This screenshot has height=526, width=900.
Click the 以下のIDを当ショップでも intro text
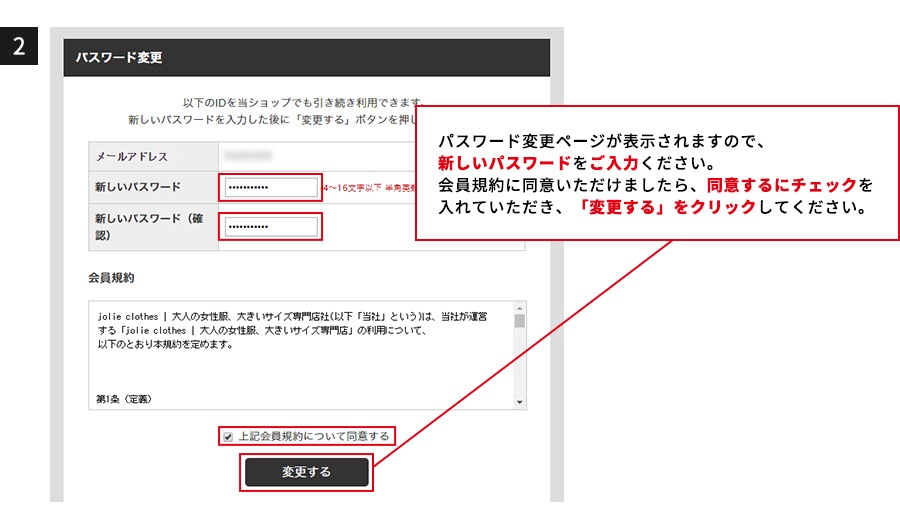tap(302, 103)
